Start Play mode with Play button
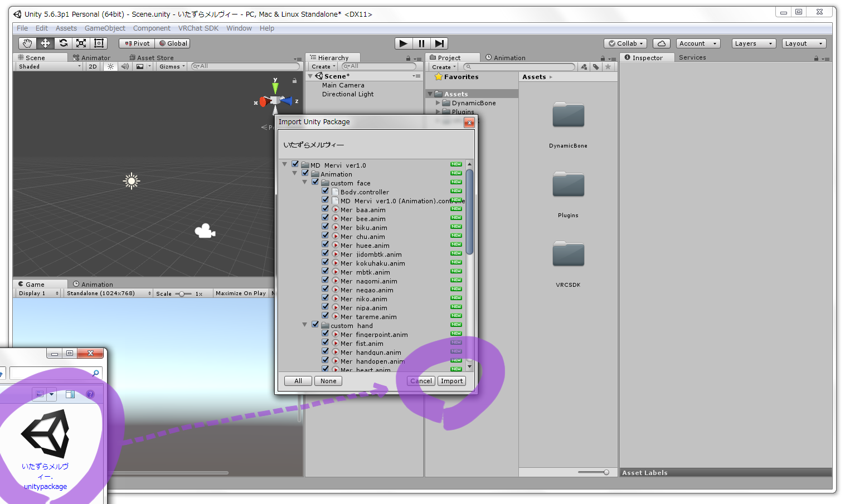The width and height of the screenshot is (845, 504). coord(404,43)
